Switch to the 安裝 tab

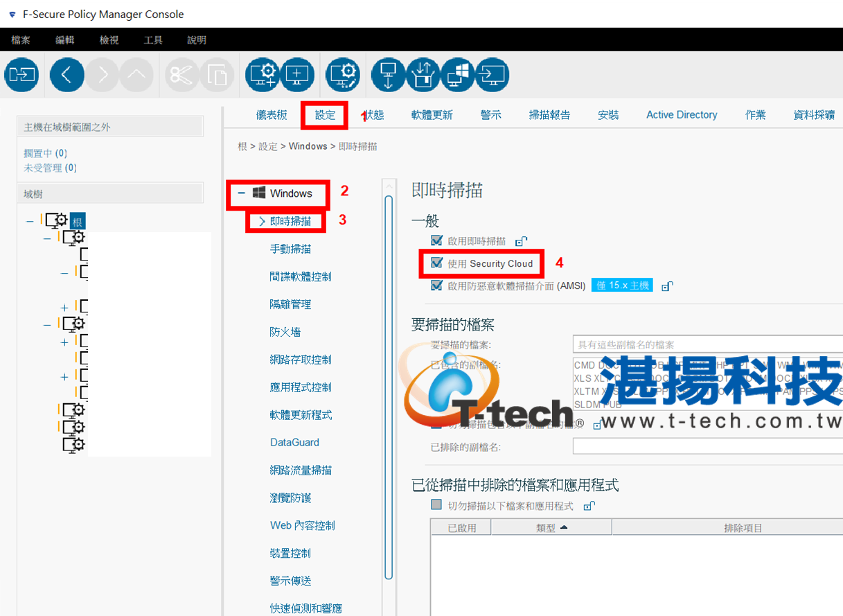(x=608, y=115)
